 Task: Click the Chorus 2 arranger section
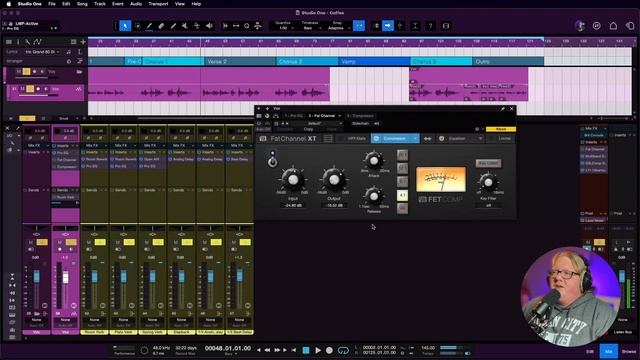tap(307, 61)
